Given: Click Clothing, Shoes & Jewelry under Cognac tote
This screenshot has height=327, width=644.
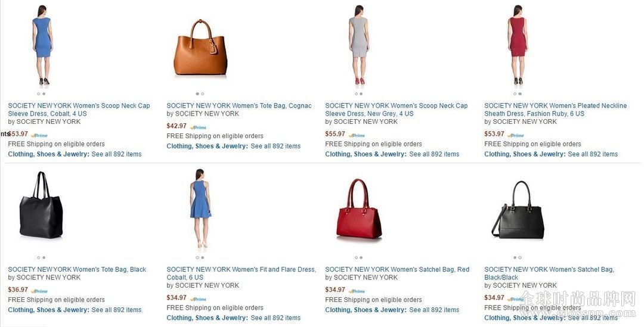Looking at the screenshot, I should (x=208, y=146).
